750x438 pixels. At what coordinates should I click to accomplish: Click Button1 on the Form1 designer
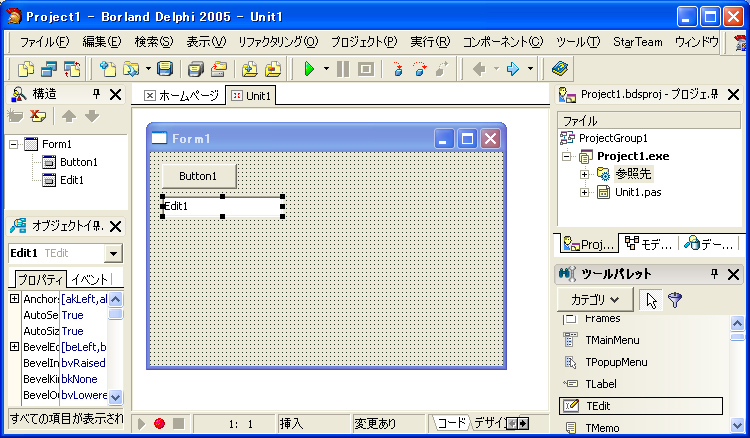coord(199,176)
